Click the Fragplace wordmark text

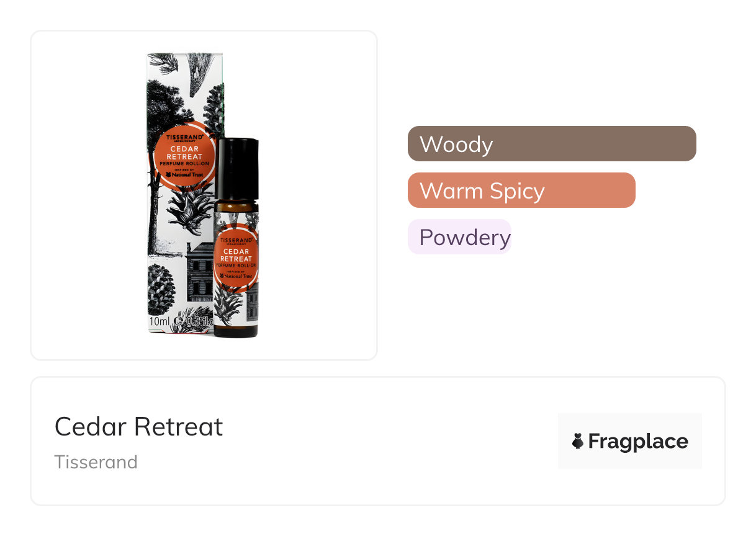[638, 441]
